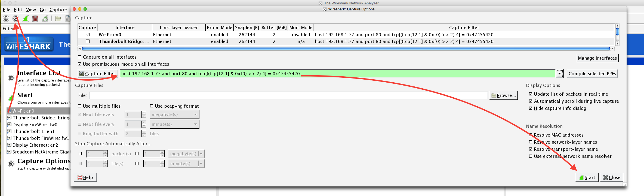Click the icon beside Thunderbolt FireWire: fw1
Image resolution: width=644 pixels, height=196 pixels.
point(9,138)
